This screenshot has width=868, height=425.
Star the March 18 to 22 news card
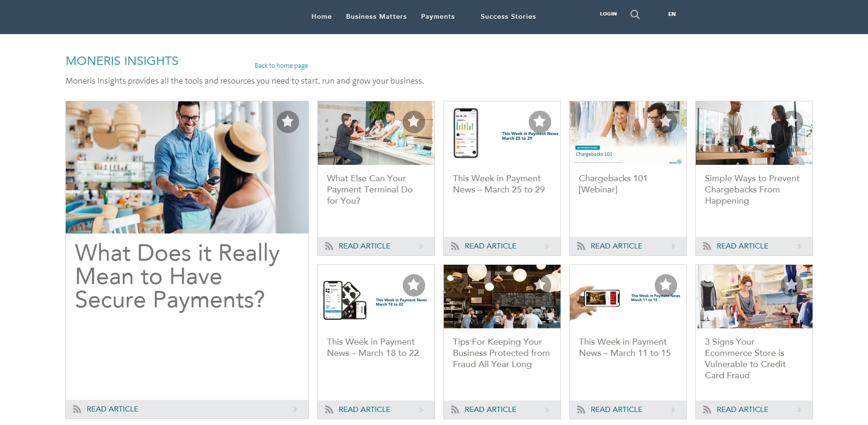click(413, 285)
